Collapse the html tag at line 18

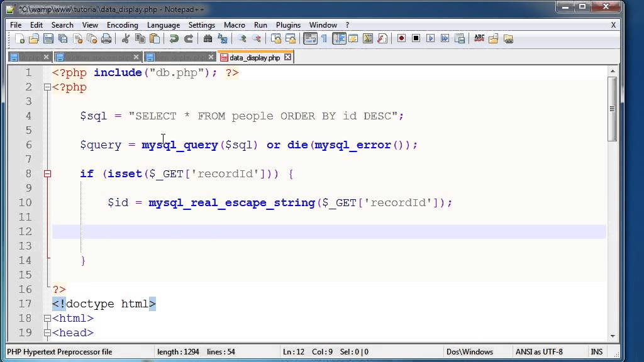click(47, 318)
